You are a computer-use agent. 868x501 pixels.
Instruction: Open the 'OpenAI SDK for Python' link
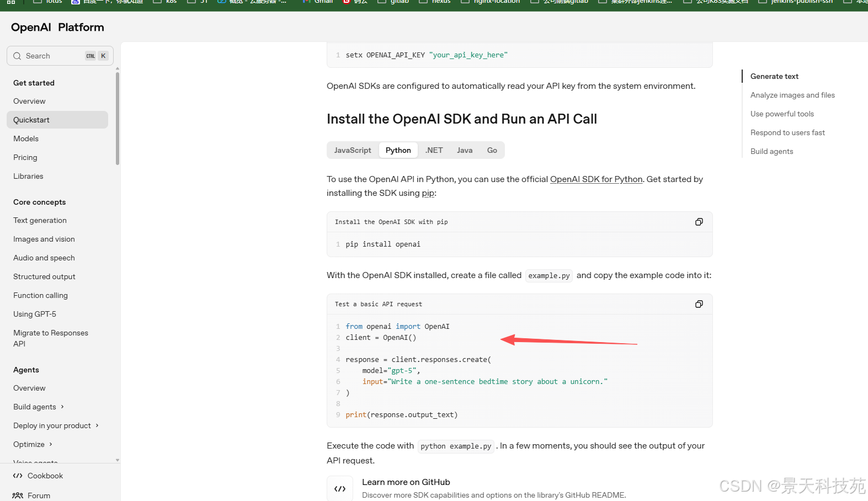coord(597,179)
